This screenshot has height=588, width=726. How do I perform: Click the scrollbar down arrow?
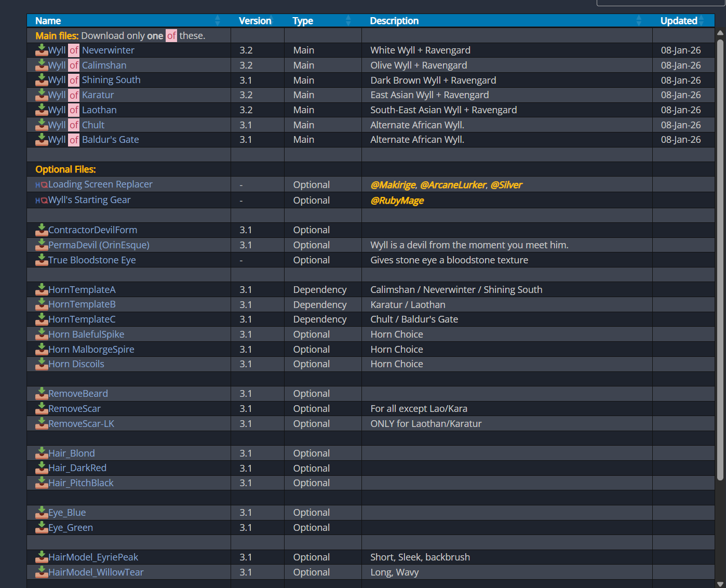pyautogui.click(x=720, y=584)
